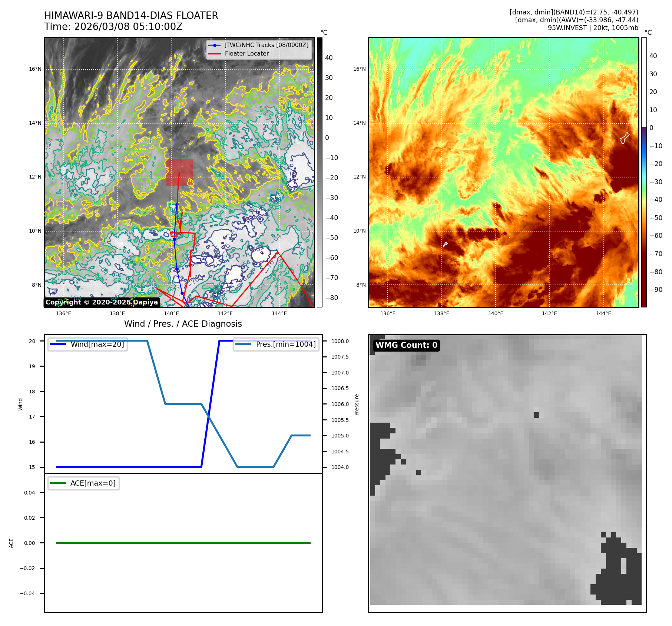Screen dimensions: 672x626
Task: Click the 95W.INVEST storm info text
Action: pyautogui.click(x=593, y=28)
